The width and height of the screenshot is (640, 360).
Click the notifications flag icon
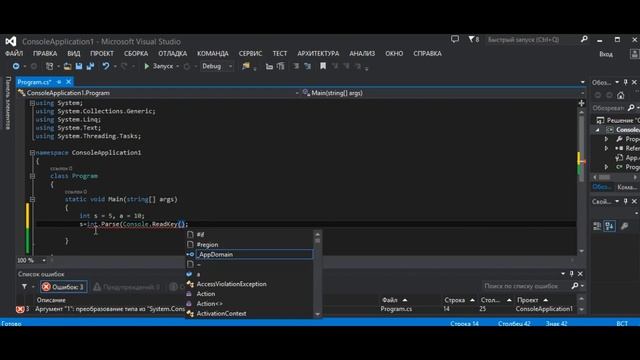(473, 40)
